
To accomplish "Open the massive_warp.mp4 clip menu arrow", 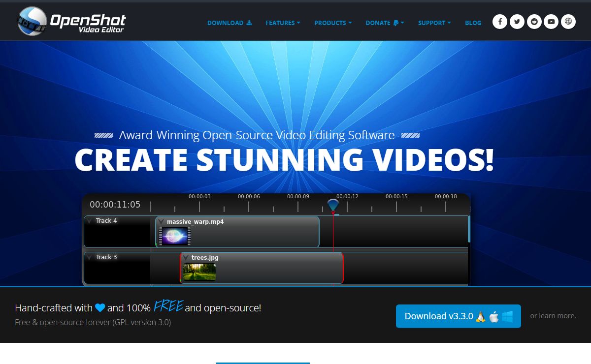I will click(161, 222).
